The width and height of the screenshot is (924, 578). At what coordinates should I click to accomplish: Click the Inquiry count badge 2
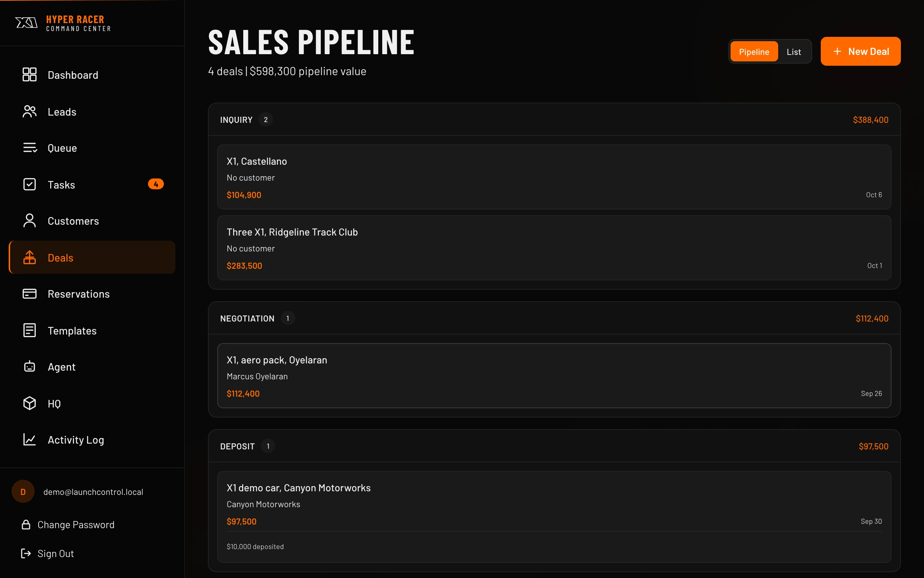(x=266, y=120)
